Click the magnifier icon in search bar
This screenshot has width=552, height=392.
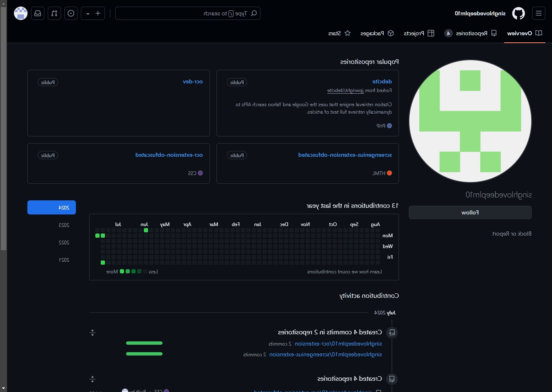(x=254, y=13)
